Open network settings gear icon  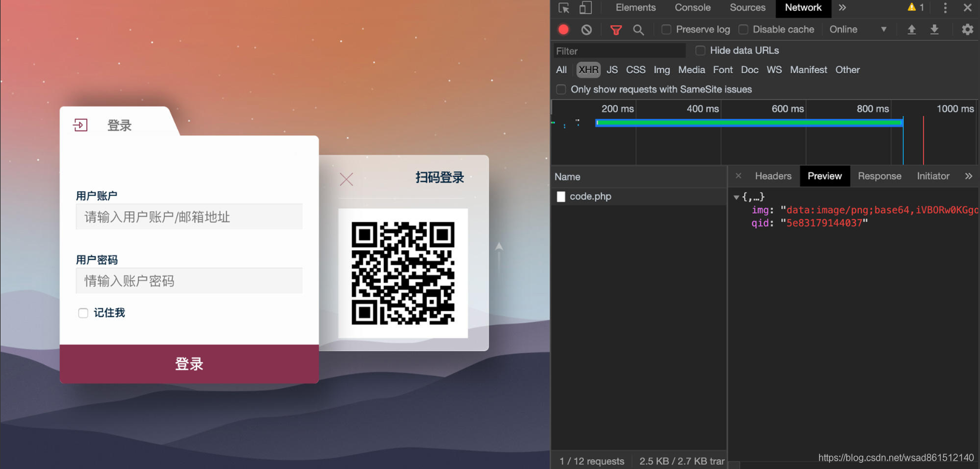tap(968, 29)
